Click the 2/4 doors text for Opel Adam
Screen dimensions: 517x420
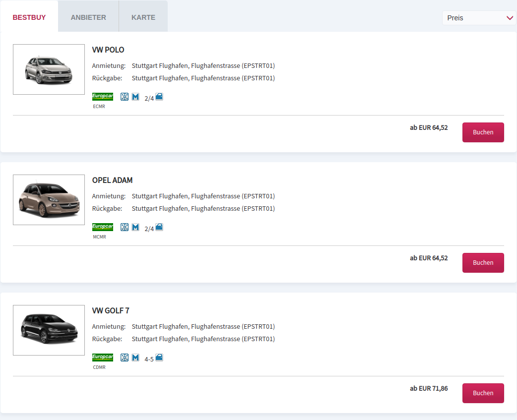point(149,229)
